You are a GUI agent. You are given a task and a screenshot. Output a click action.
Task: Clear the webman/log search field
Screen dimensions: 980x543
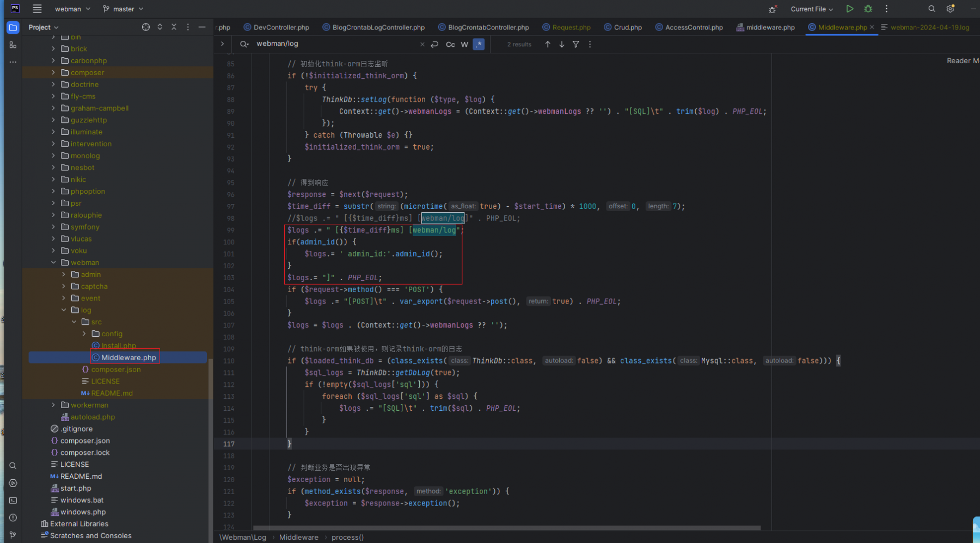pyautogui.click(x=422, y=44)
